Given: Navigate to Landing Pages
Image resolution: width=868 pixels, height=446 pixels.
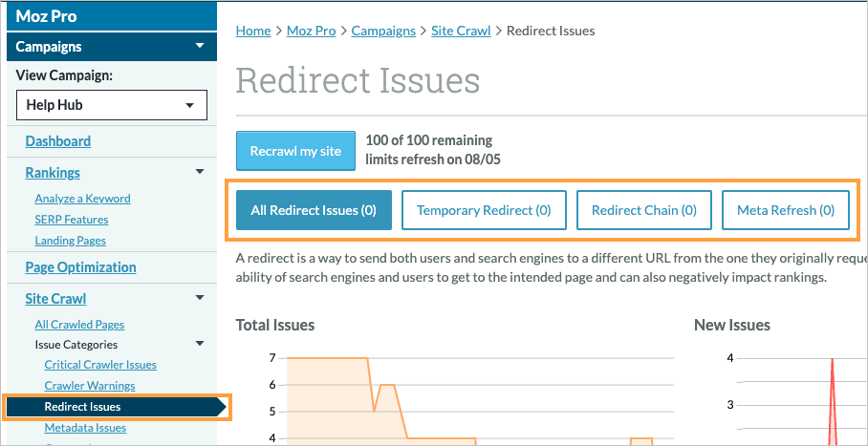Looking at the screenshot, I should (x=70, y=241).
